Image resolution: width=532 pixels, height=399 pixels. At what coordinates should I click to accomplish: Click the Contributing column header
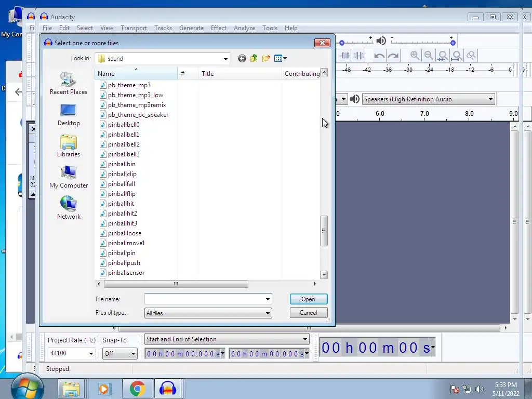click(x=301, y=73)
